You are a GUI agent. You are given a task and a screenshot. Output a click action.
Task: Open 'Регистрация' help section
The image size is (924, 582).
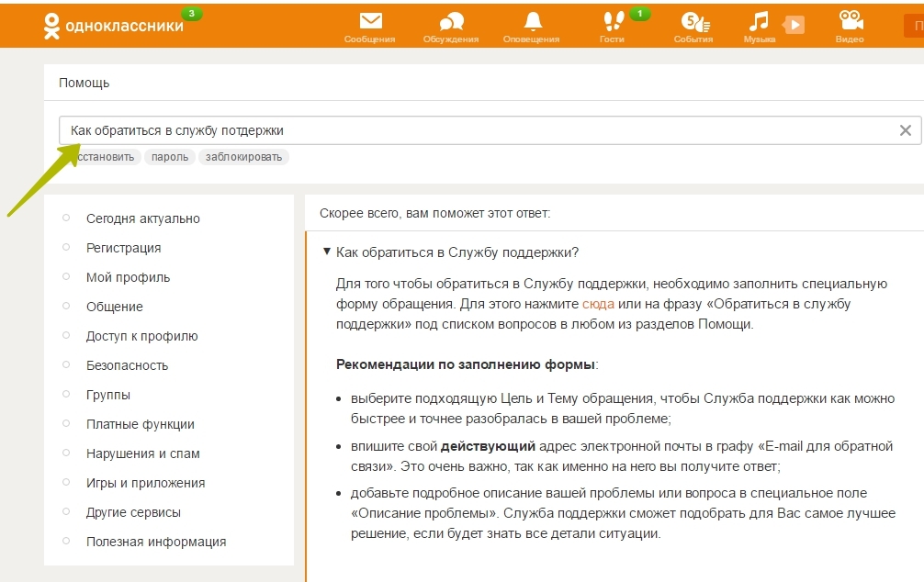pos(123,248)
